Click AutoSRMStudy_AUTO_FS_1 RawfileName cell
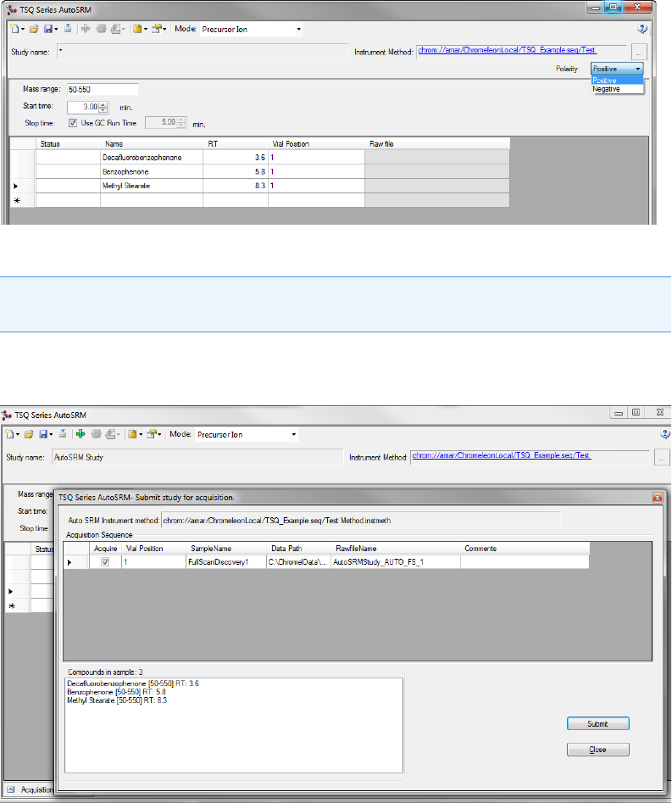 [x=395, y=562]
